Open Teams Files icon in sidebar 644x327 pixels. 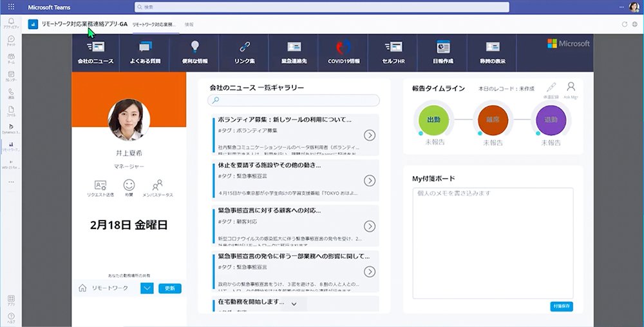[x=11, y=110]
